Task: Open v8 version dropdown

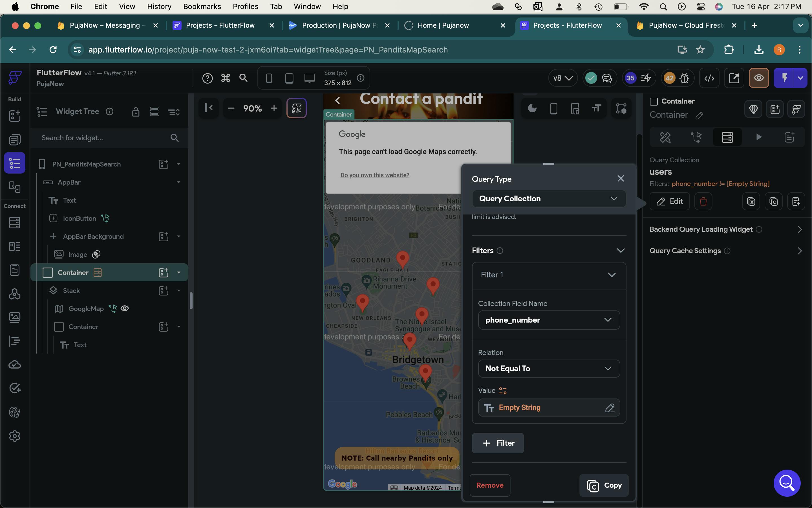Action: tap(563, 78)
